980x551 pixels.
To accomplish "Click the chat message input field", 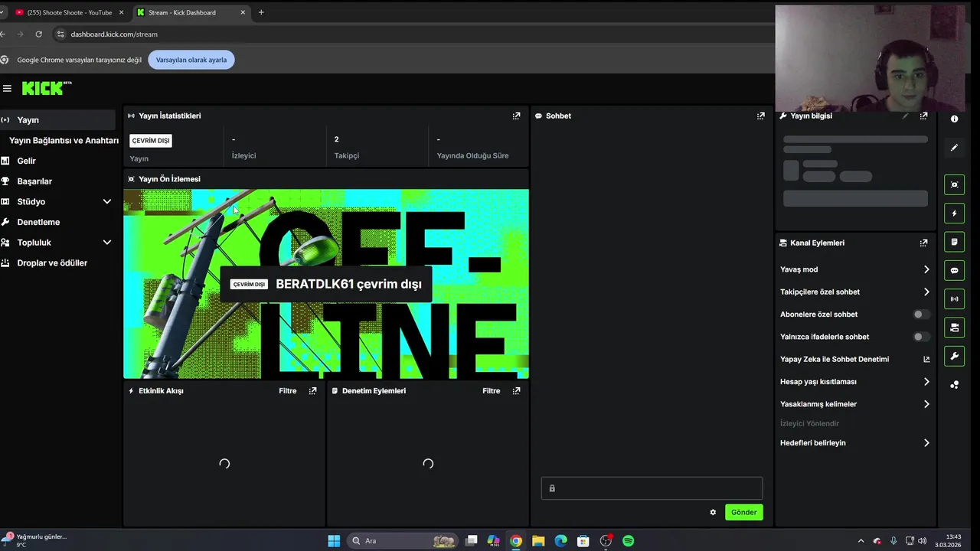I will pyautogui.click(x=652, y=488).
